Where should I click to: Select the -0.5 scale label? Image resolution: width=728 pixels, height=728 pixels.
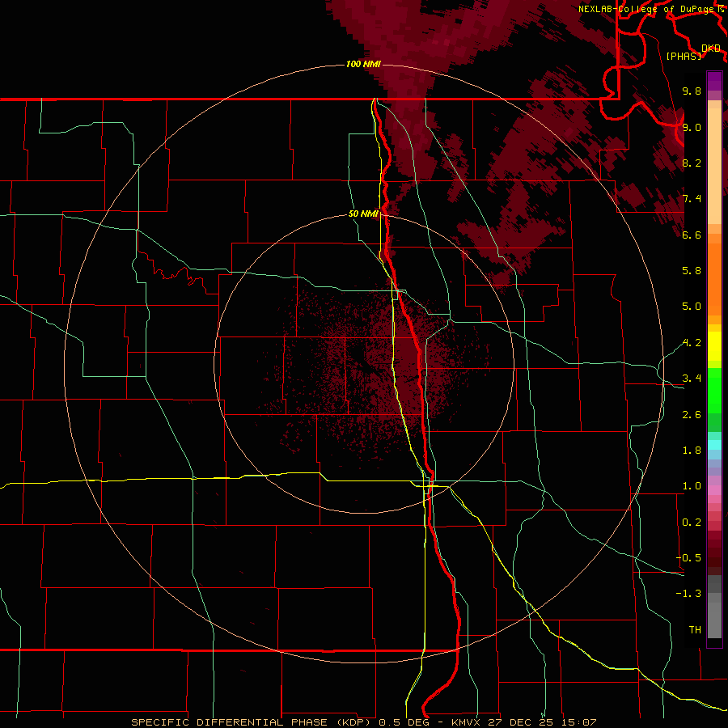pyautogui.click(x=688, y=558)
